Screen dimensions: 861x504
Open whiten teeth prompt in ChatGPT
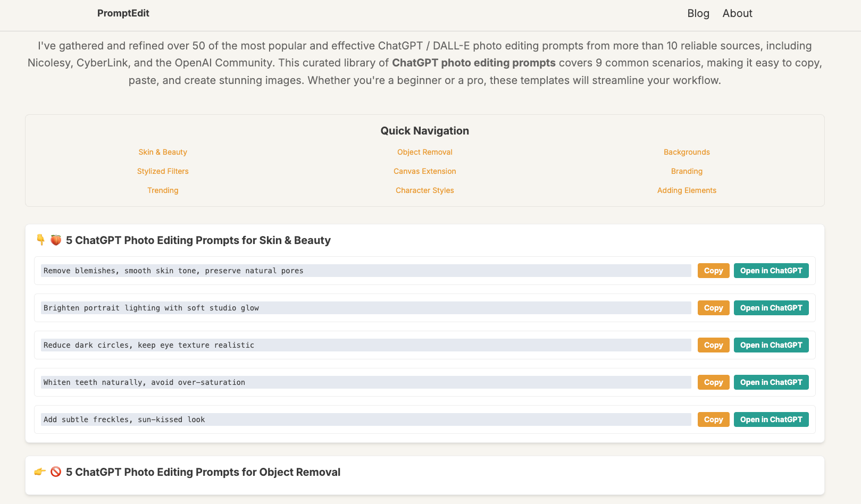[771, 382]
